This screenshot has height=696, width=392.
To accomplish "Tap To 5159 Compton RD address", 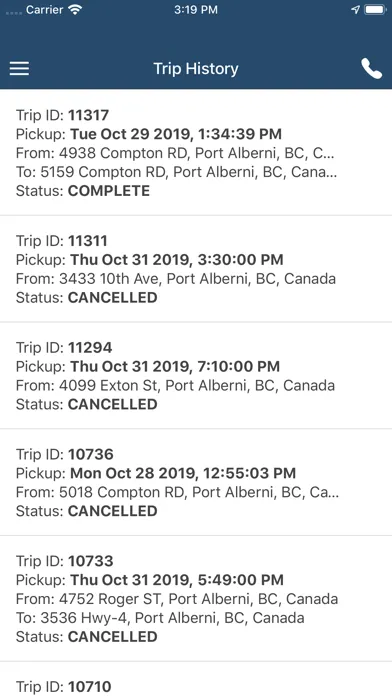I will [176, 172].
